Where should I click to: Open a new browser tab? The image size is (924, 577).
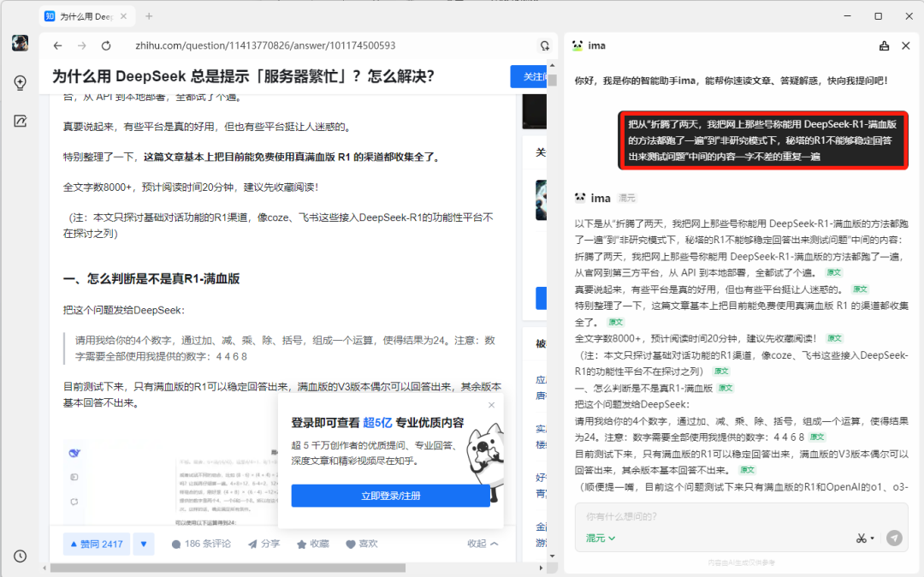point(149,16)
